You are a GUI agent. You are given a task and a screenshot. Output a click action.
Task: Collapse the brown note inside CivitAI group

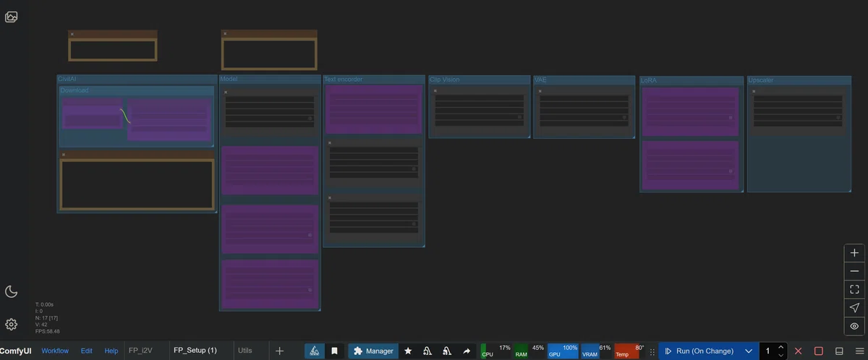click(64, 155)
